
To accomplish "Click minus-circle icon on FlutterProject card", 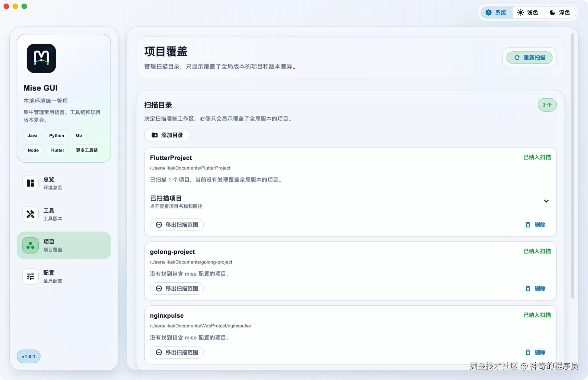I will 159,225.
